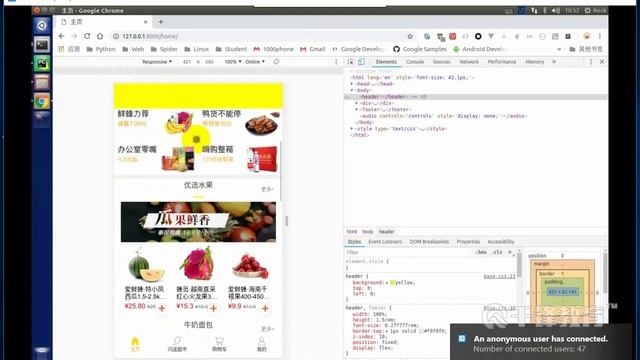Screen dimensions: 640x360
Task: Open the Responsive device dropdown
Action: click(x=157, y=62)
